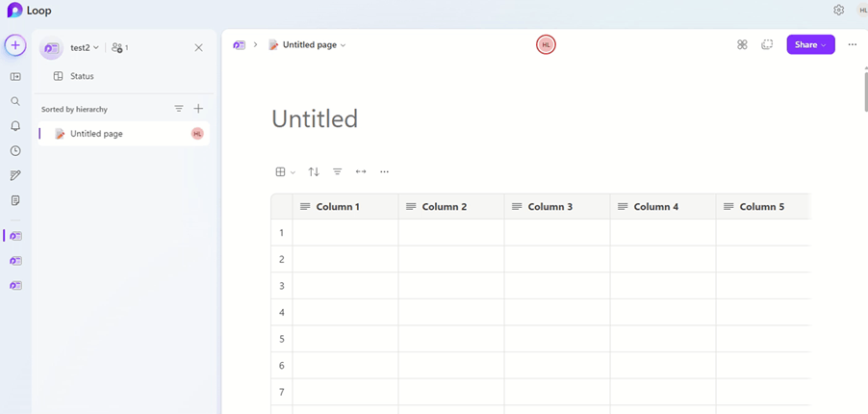Click the Loop logo icon
Image resolution: width=868 pixels, height=414 pixels.
pos(15,10)
